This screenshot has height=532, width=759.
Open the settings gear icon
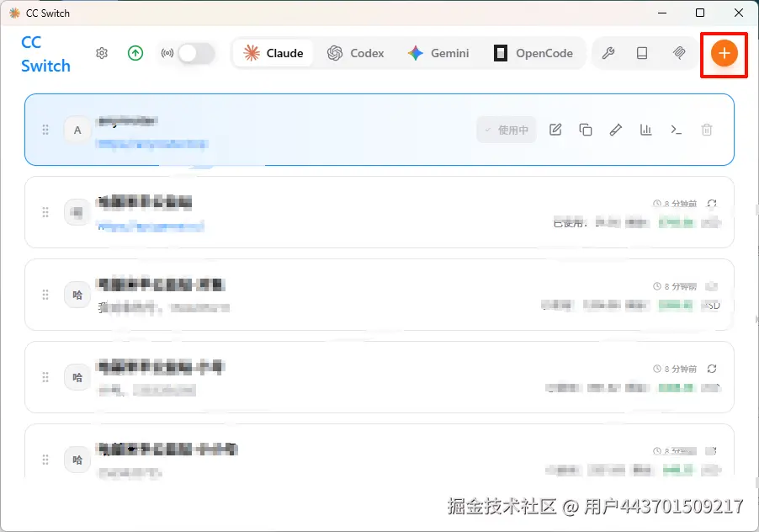[x=102, y=53]
